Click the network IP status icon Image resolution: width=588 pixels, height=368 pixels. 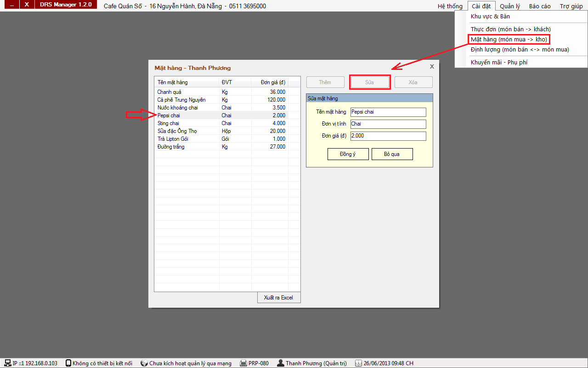pos(8,363)
